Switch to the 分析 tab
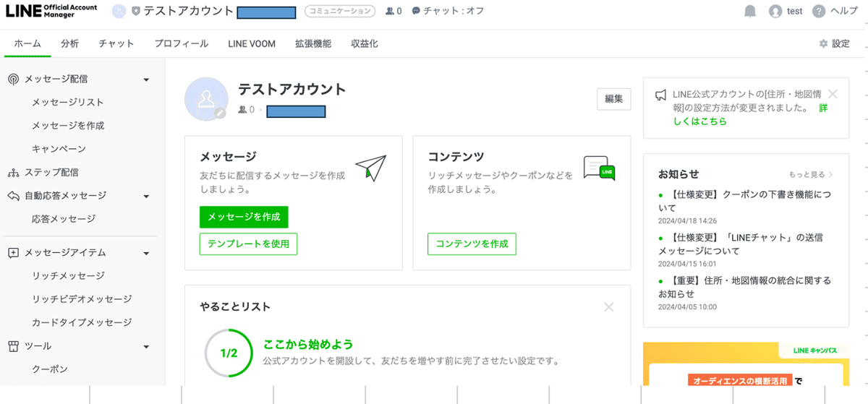 (x=70, y=43)
